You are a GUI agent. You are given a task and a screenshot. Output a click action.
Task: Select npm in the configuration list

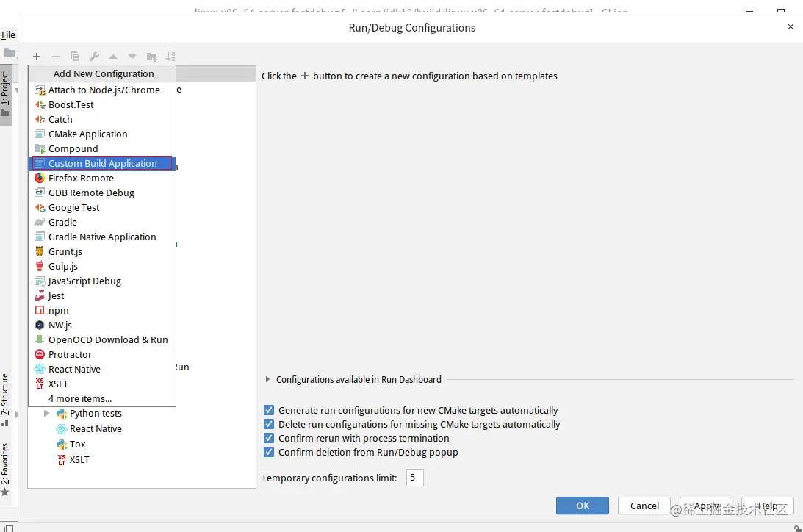pos(102,311)
